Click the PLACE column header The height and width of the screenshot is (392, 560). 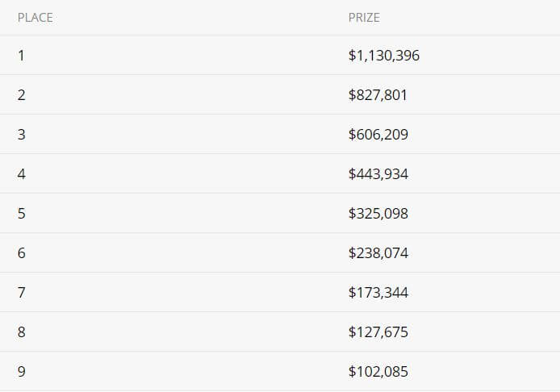35,18
